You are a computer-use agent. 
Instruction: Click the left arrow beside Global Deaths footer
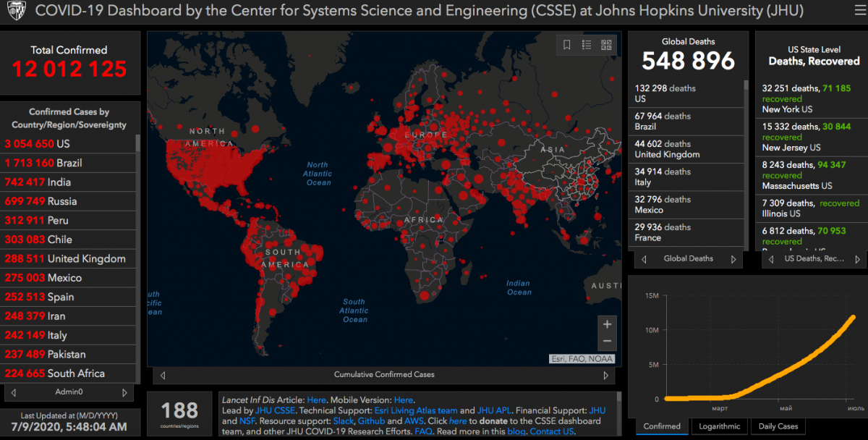coord(644,258)
